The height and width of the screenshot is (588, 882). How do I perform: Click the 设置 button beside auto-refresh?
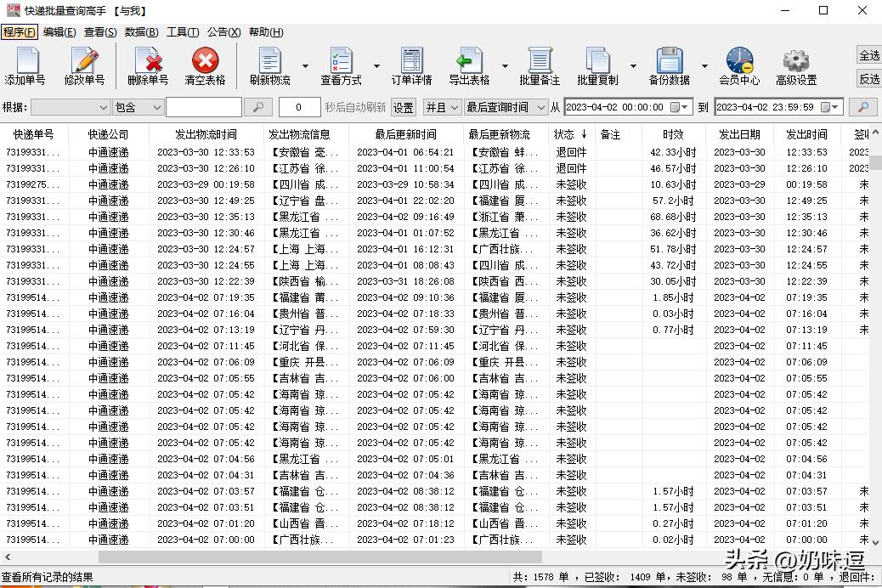coord(402,107)
